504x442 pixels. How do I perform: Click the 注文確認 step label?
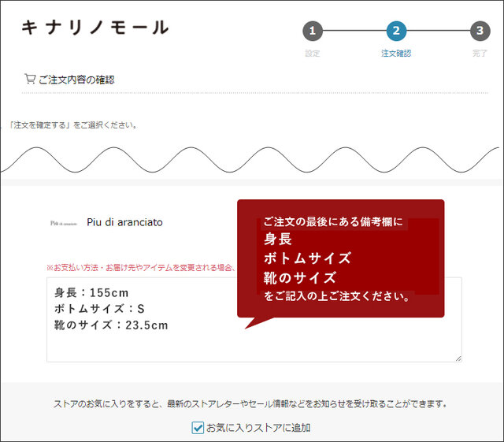click(x=396, y=54)
